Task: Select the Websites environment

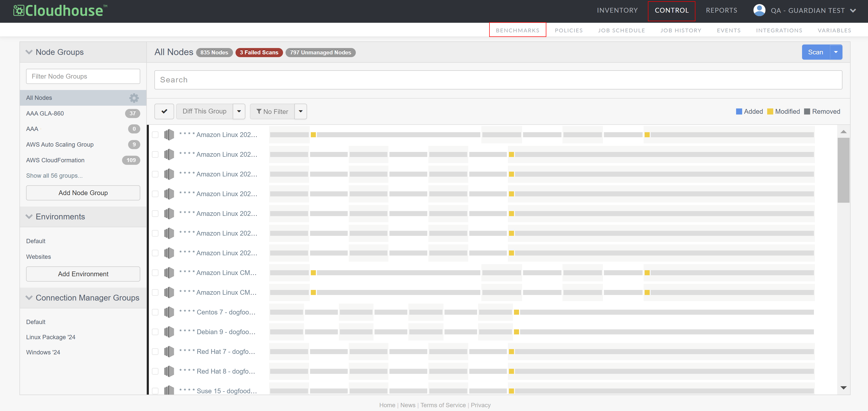Action: coord(38,257)
